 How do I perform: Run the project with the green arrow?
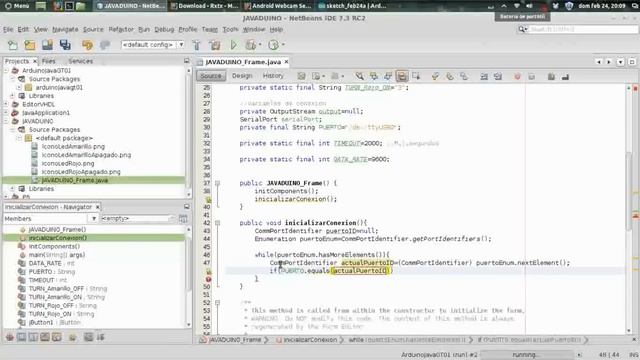233,45
